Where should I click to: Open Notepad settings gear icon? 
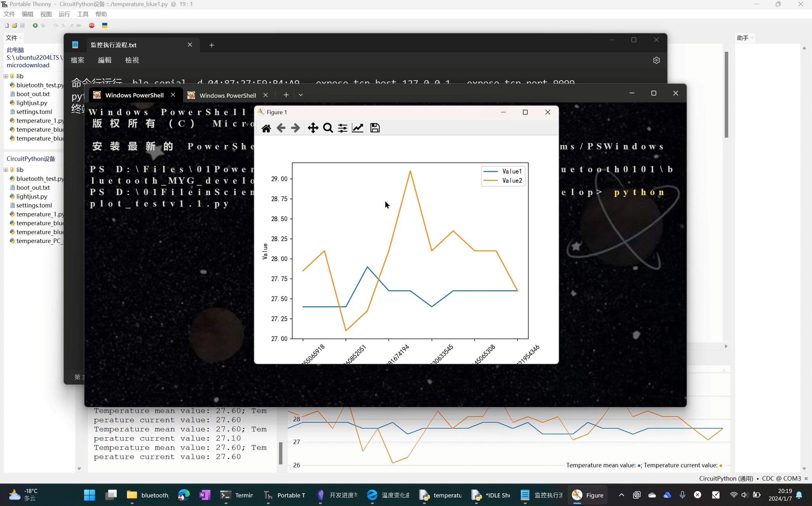[x=657, y=60]
